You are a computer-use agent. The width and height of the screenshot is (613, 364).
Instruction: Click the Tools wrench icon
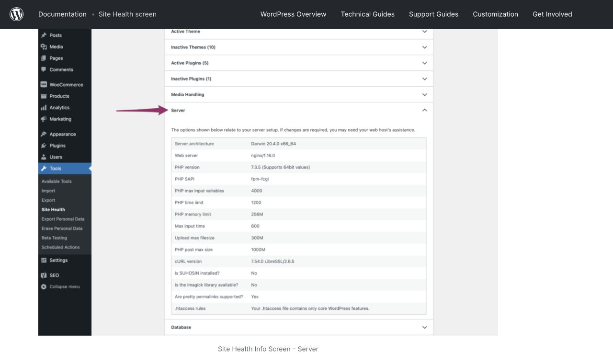(x=44, y=169)
